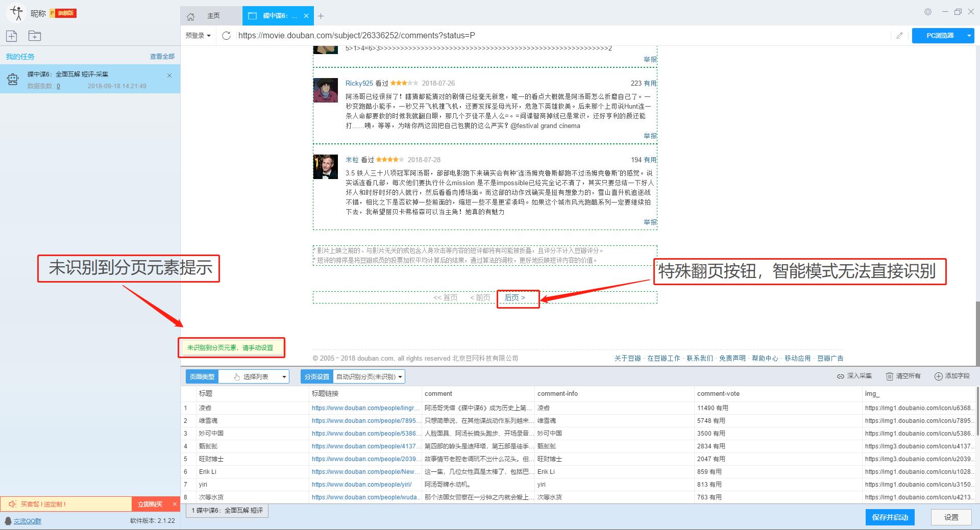Add a new tab with plus icon
The width and height of the screenshot is (980, 530).
[x=321, y=16]
